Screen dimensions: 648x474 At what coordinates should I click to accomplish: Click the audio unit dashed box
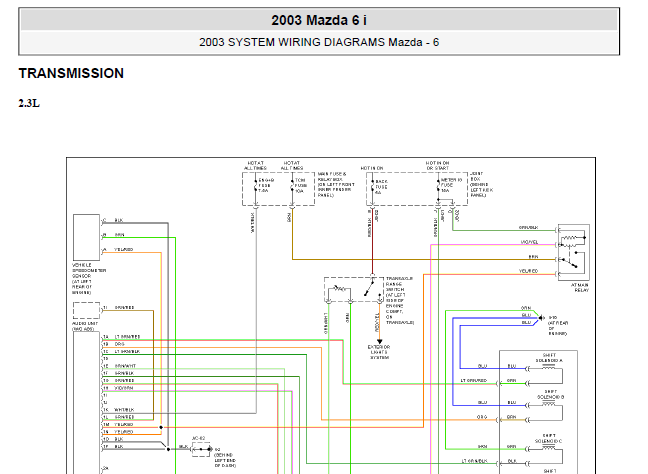click(x=86, y=310)
